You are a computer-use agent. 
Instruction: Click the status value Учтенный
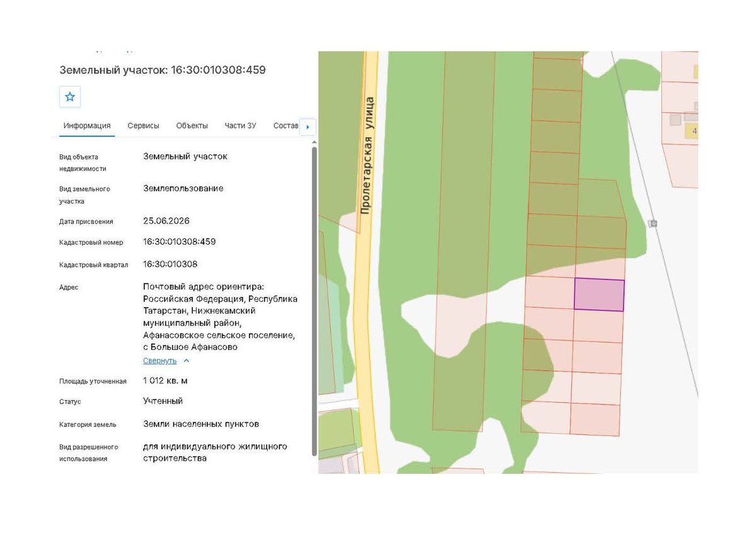pyautogui.click(x=163, y=400)
